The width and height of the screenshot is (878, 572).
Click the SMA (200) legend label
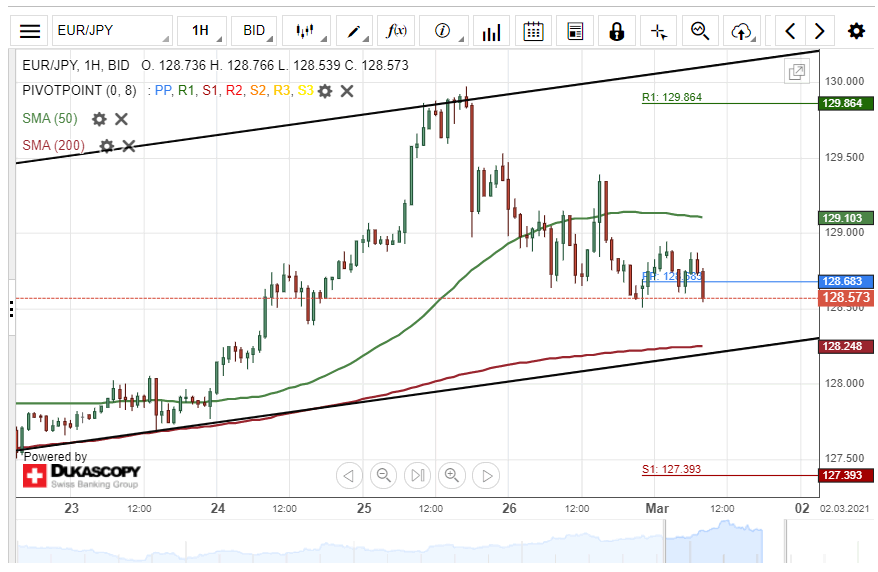[53, 146]
